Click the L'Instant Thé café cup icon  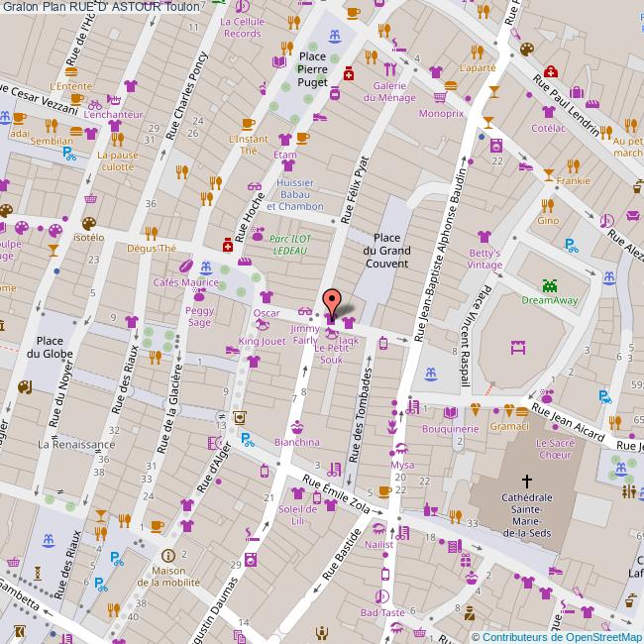tap(248, 124)
